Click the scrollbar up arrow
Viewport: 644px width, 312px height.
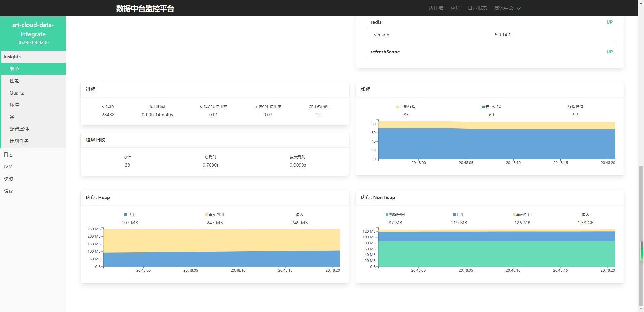pyautogui.click(x=641, y=3)
